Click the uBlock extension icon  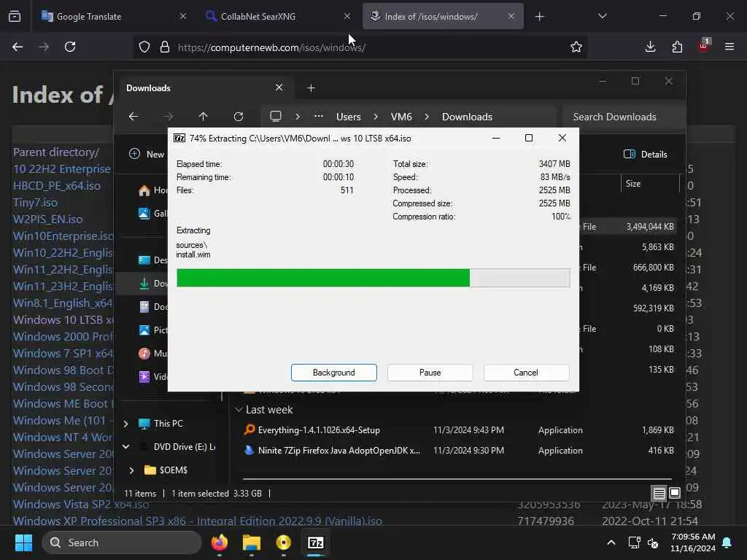coord(704,46)
